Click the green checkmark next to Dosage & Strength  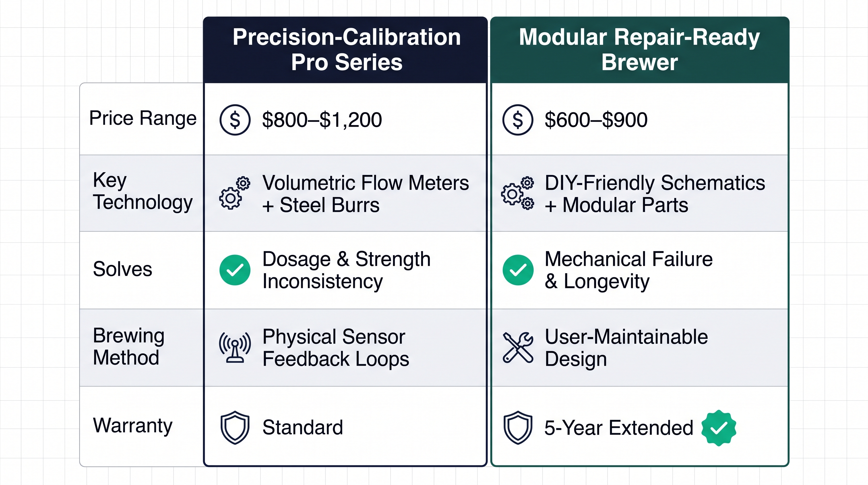(235, 270)
